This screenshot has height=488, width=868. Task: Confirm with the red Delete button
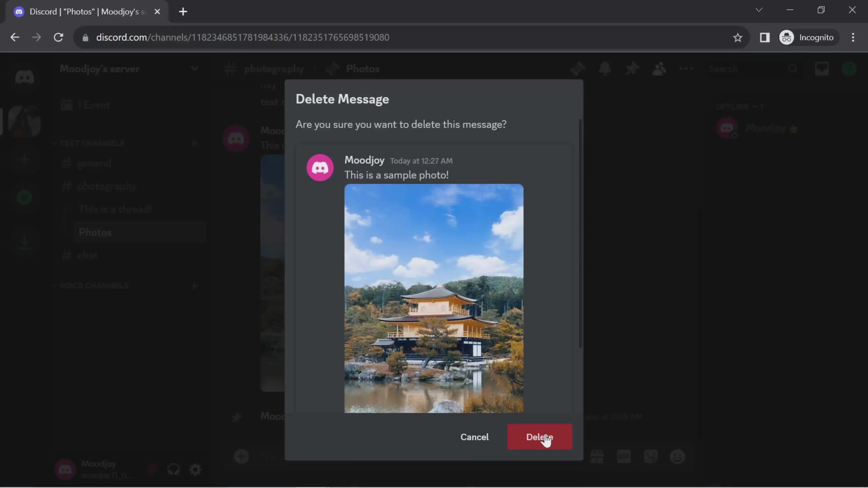click(540, 437)
